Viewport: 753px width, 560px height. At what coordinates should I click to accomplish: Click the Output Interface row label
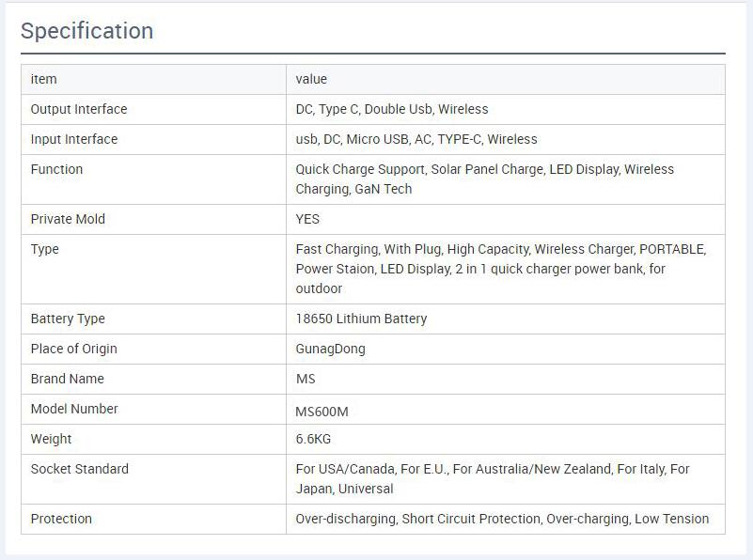click(79, 109)
